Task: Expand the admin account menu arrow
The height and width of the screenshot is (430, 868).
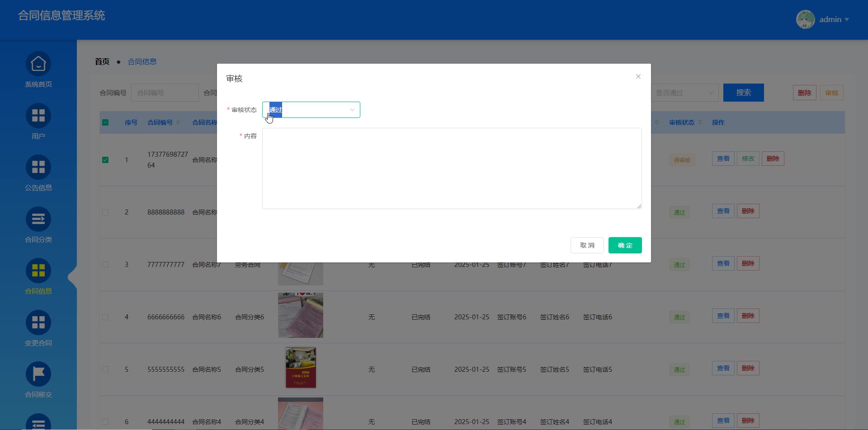Action: 847,19
